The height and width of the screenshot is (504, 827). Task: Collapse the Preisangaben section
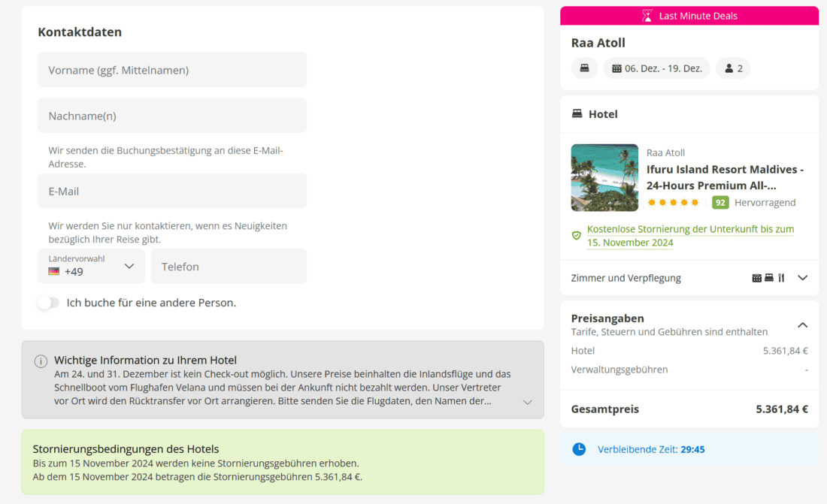tap(802, 324)
